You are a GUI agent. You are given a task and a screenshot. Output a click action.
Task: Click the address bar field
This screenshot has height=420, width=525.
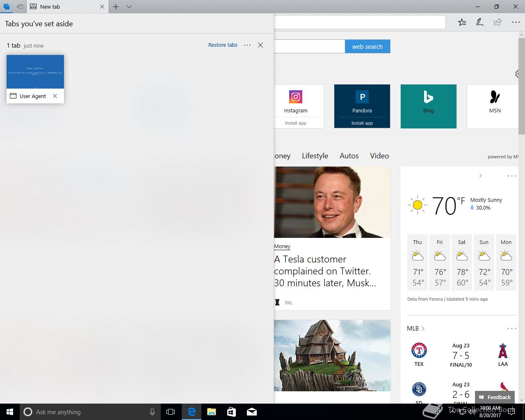pyautogui.click(x=360, y=22)
